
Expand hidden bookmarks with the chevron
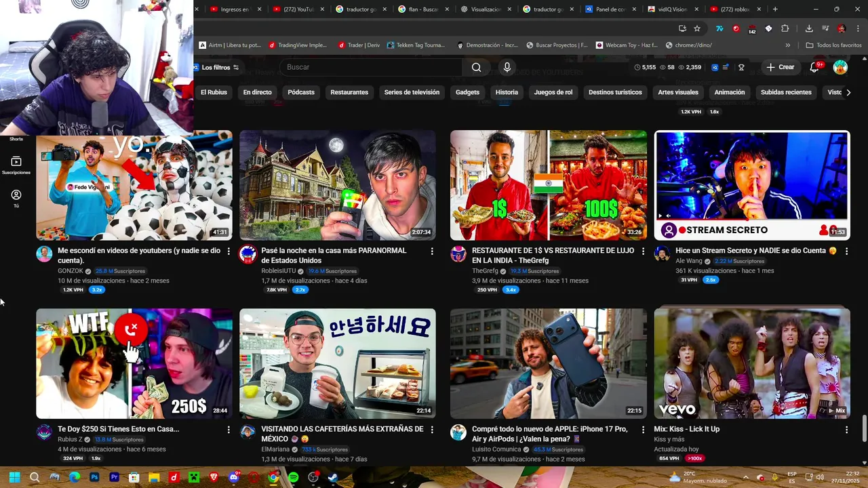tap(787, 45)
